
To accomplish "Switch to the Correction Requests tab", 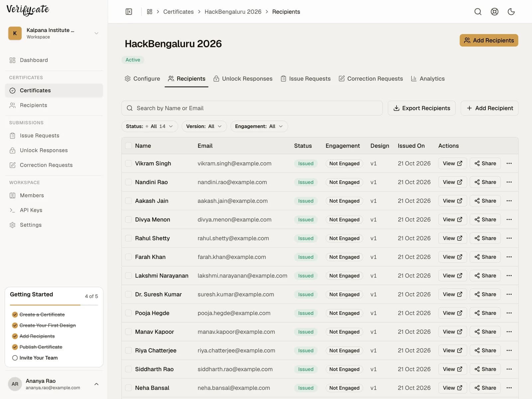I will [x=371, y=79].
